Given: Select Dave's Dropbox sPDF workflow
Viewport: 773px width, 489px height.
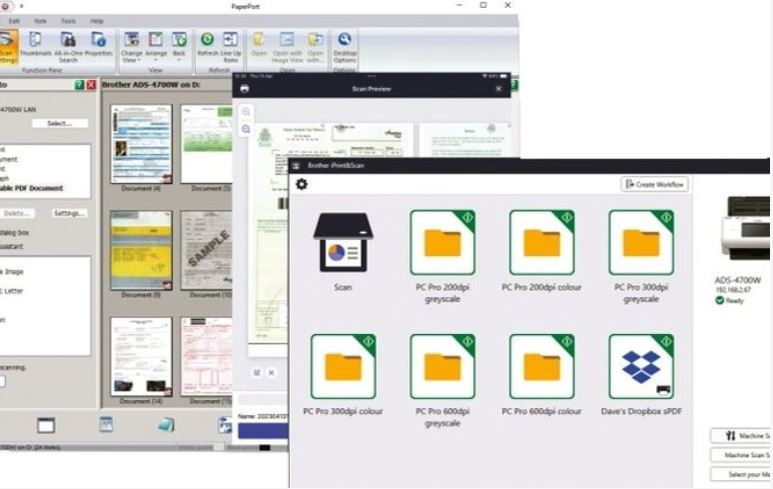Looking at the screenshot, I should click(x=641, y=366).
